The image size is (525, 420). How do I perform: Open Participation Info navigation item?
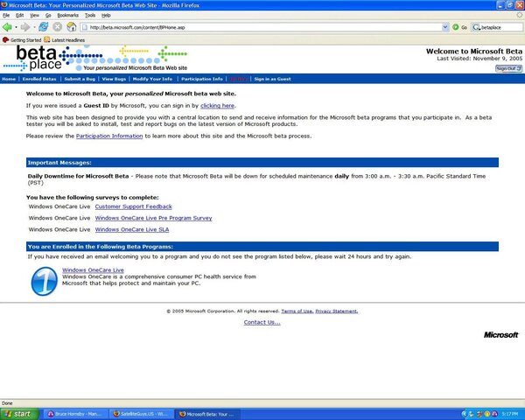[202, 79]
